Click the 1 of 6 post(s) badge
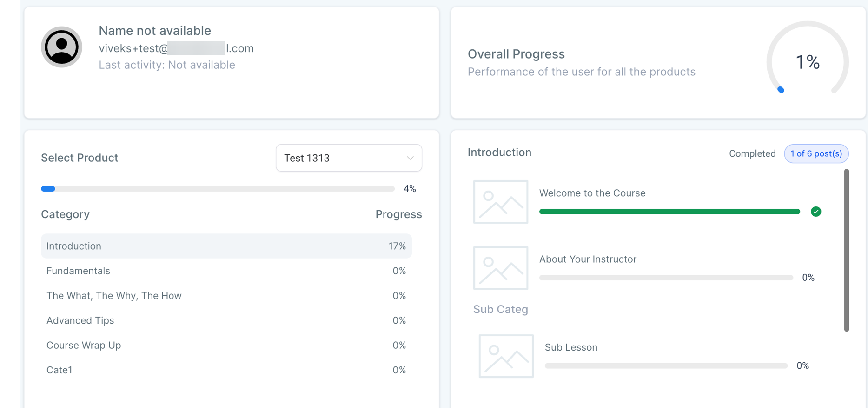 pyautogui.click(x=816, y=154)
